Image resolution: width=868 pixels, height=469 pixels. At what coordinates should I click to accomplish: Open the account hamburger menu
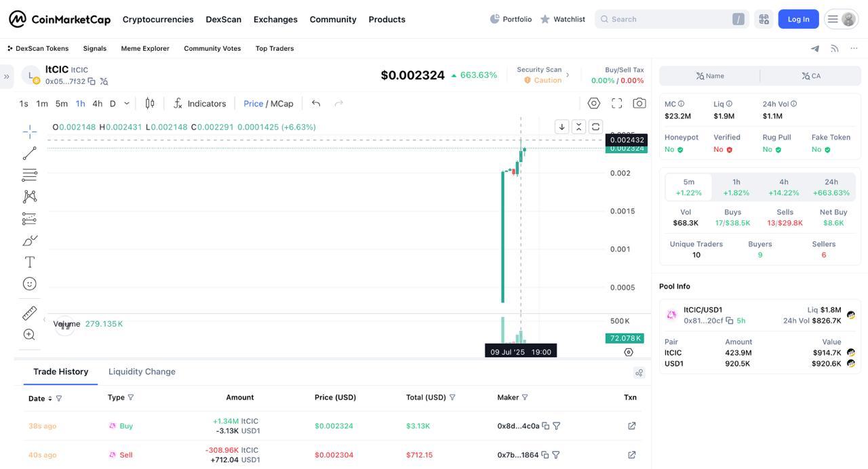coord(842,19)
